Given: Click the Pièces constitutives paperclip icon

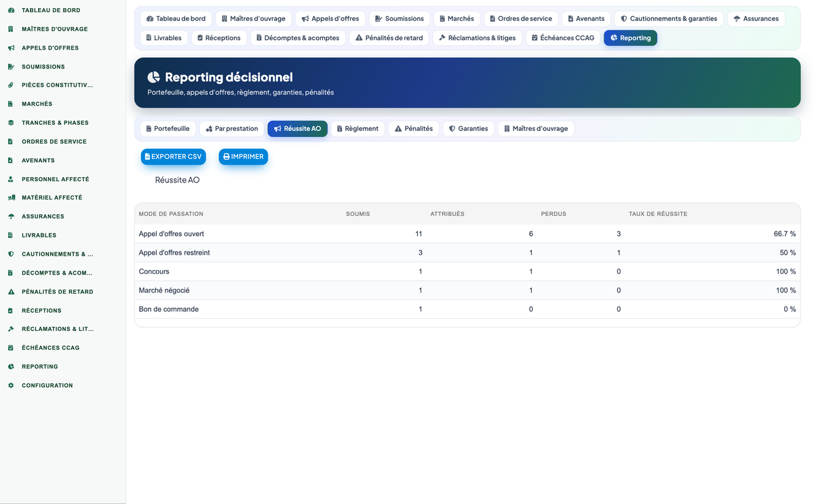Looking at the screenshot, I should coord(11,85).
